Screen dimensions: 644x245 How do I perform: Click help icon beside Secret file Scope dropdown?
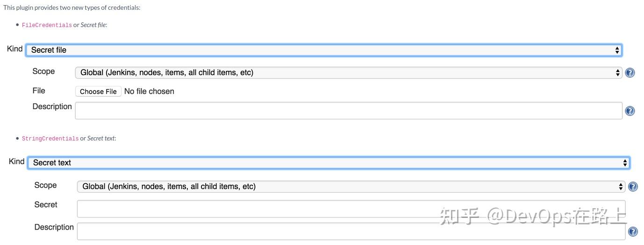coord(630,73)
